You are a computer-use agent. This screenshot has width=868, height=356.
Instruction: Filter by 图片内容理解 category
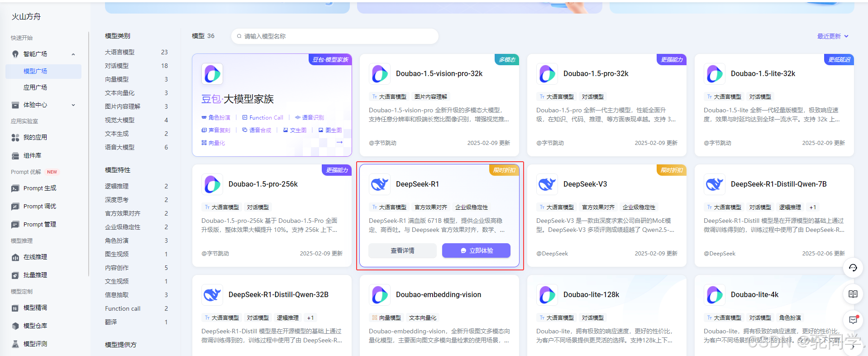136,106
